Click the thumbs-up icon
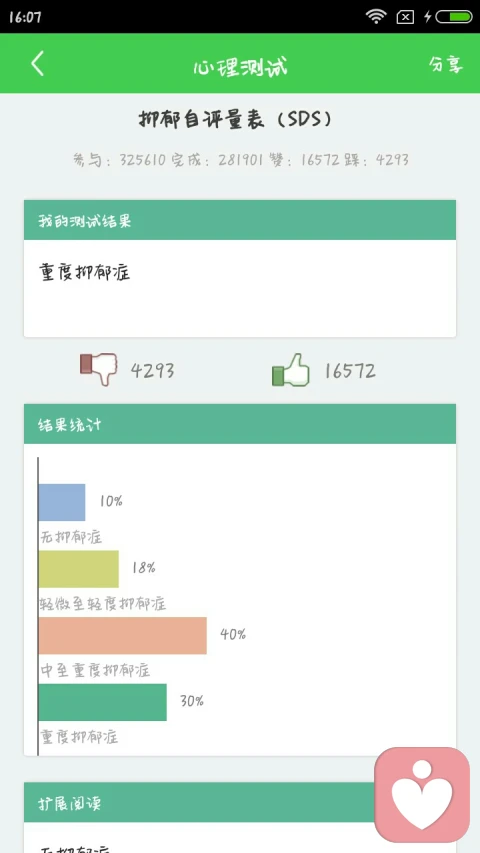 291,370
